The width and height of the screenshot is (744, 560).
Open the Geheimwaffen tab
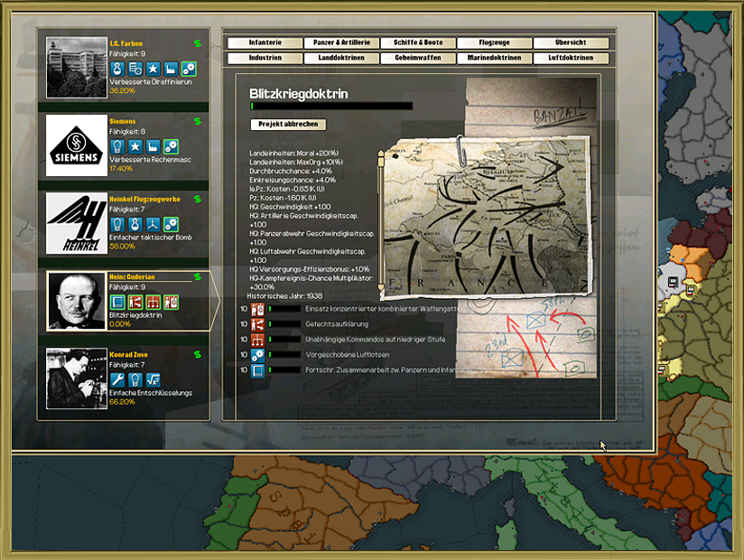(417, 58)
